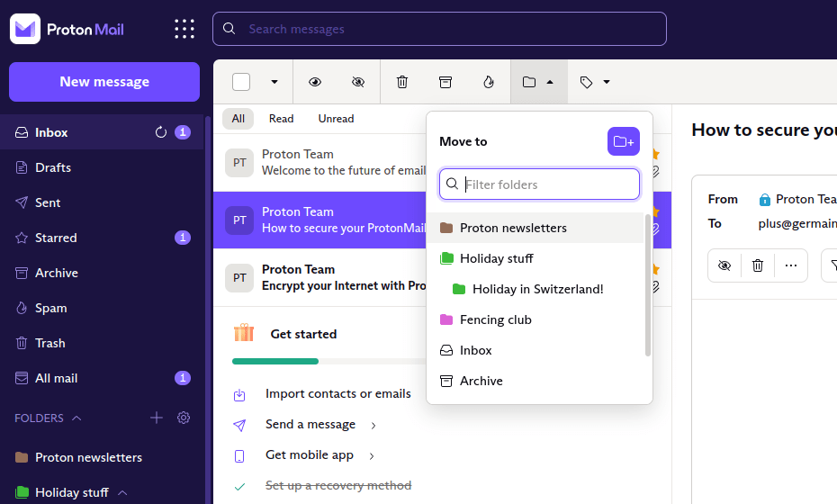Tick the select all messages checkbox

tap(241, 82)
